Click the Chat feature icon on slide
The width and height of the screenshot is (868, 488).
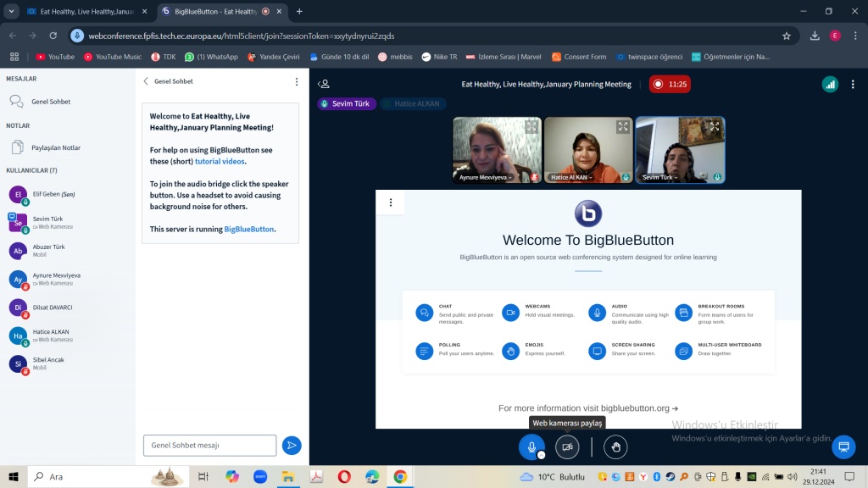[424, 313]
